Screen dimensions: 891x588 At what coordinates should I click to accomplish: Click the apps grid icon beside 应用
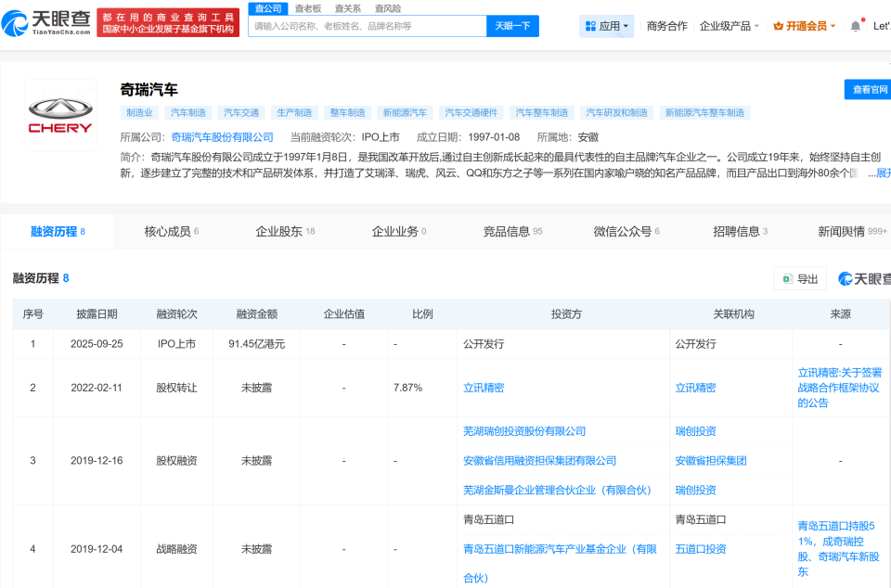pyautogui.click(x=591, y=25)
